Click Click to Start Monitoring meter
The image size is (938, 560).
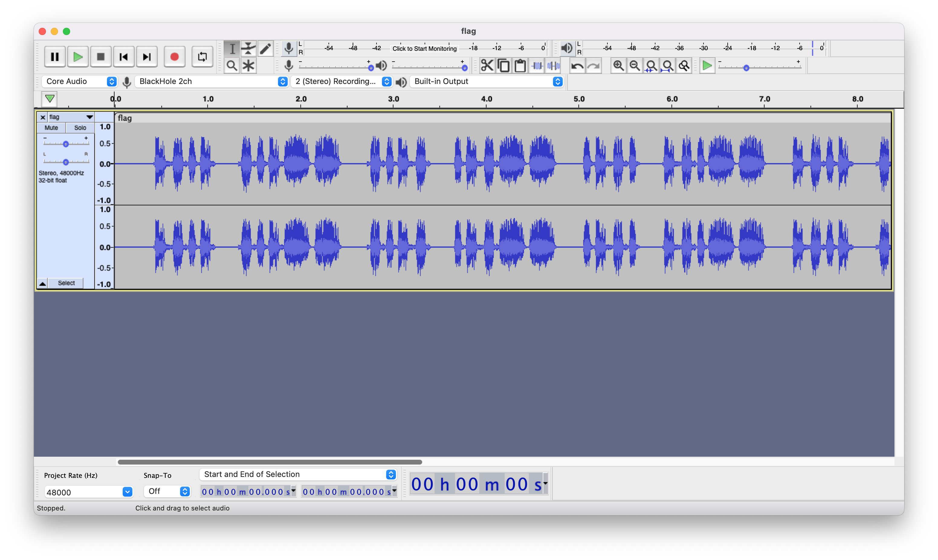pyautogui.click(x=424, y=48)
